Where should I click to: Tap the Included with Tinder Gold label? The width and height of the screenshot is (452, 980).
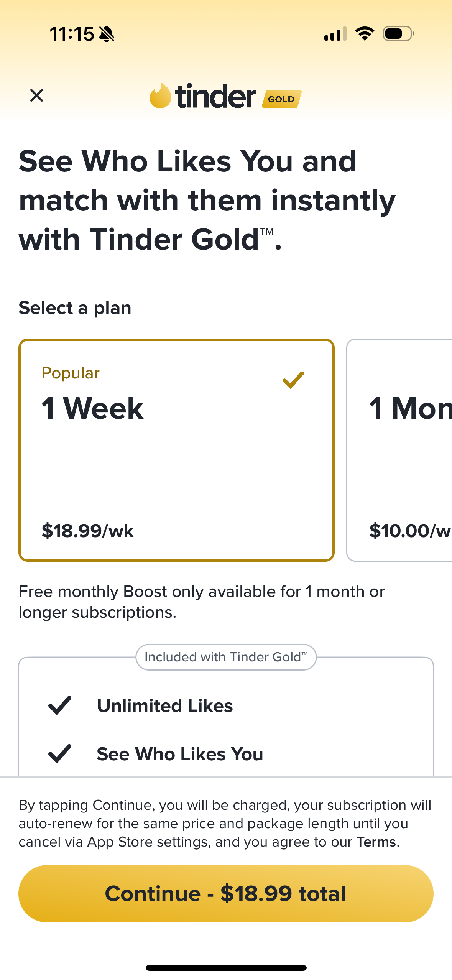point(226,657)
